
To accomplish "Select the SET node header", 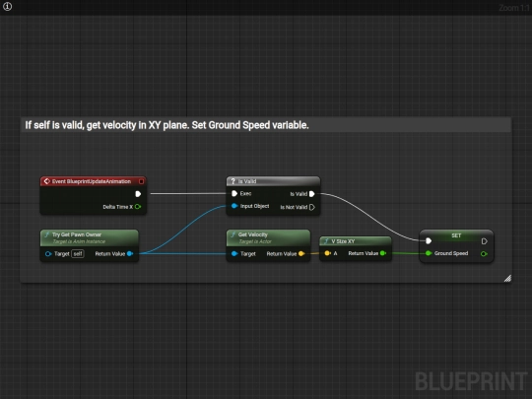I will [456, 235].
